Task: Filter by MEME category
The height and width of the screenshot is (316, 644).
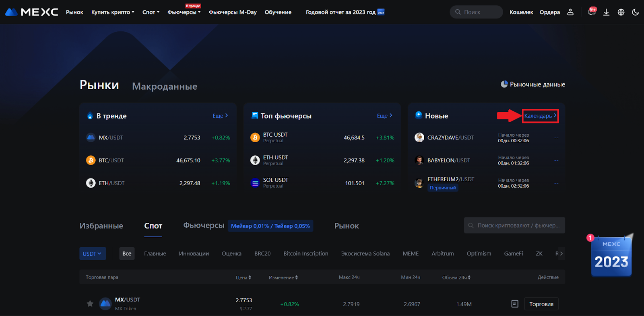Action: click(x=411, y=253)
